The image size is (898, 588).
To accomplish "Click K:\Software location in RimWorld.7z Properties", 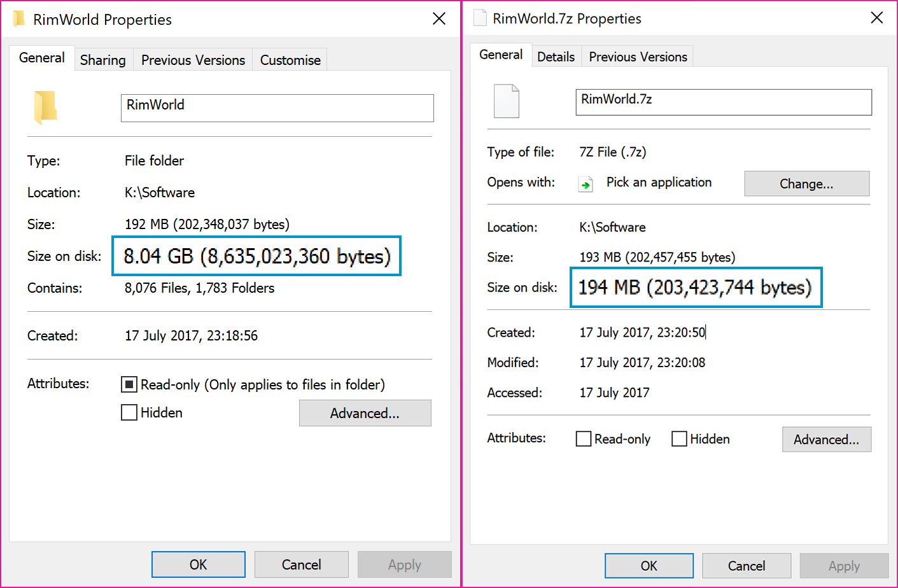I will pos(612,227).
